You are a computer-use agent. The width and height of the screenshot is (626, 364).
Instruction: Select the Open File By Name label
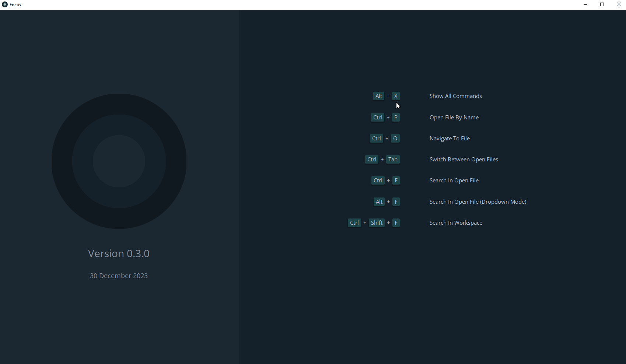(x=454, y=118)
